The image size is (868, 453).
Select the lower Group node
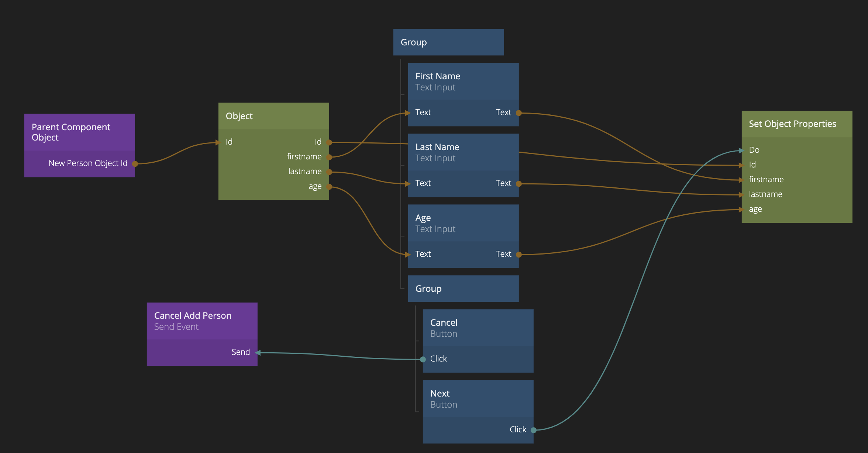click(463, 289)
